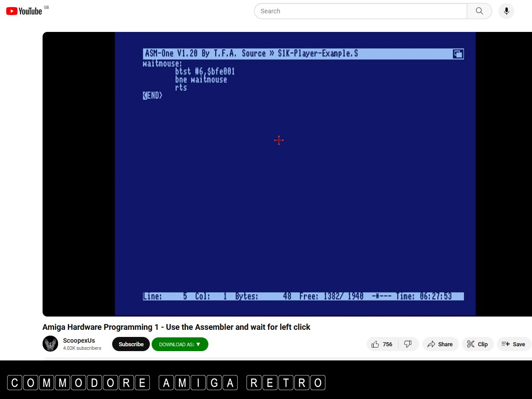Click the 'rts' code line

pos(181,88)
